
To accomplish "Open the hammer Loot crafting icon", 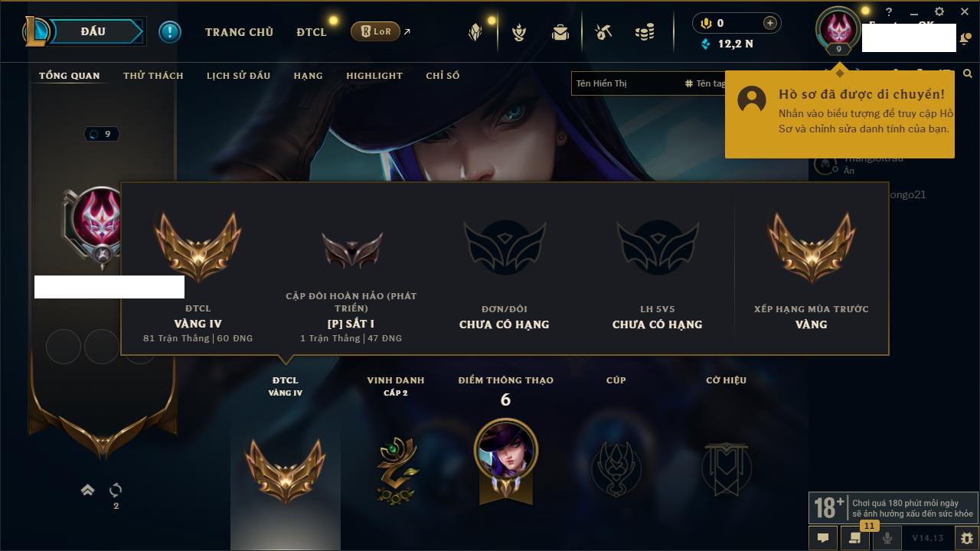I will [x=604, y=32].
